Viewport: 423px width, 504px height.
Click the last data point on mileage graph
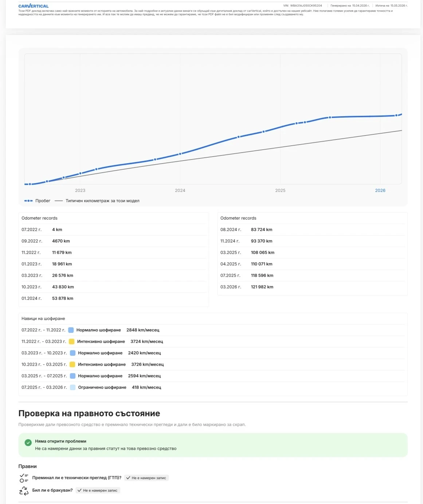click(396, 115)
